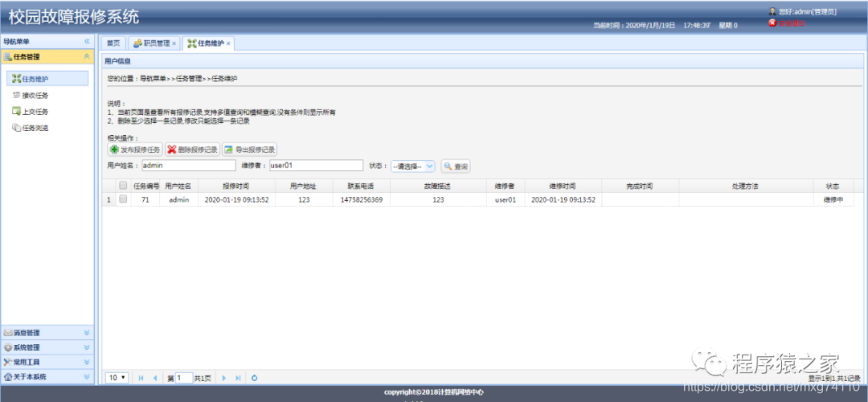868x402 pixels.
Task: Click the 维修时间 column header
Action: point(563,186)
